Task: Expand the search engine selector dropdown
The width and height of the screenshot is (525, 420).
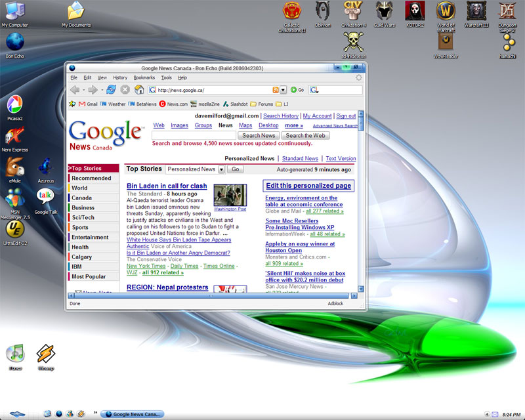Action: [315, 90]
